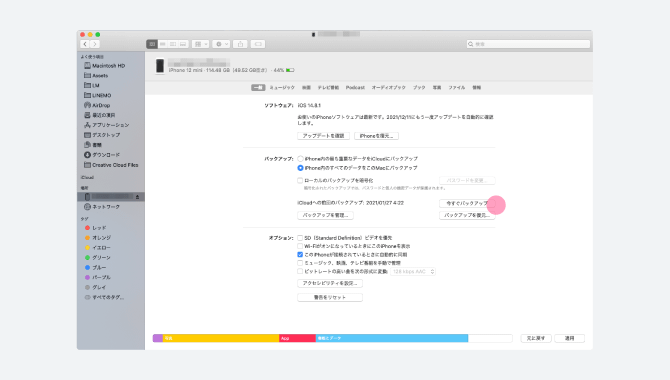Image resolution: width=670 pixels, height=380 pixels.
Task: Switch to the テレビ番組 tab
Action: tap(328, 88)
